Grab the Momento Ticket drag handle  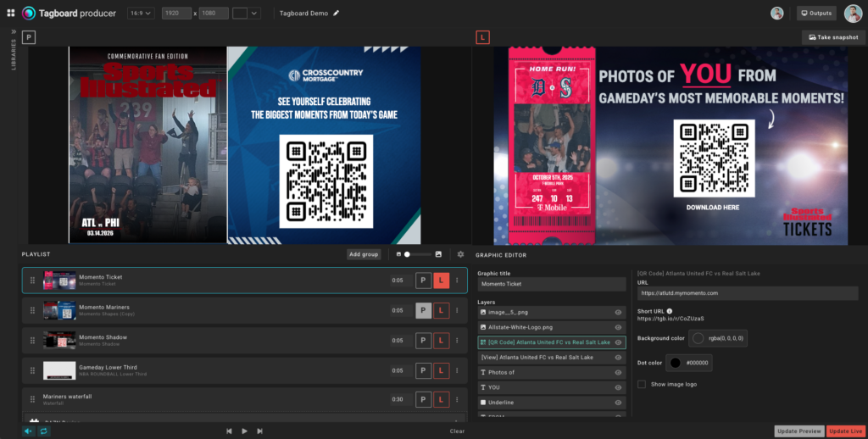pyautogui.click(x=33, y=281)
